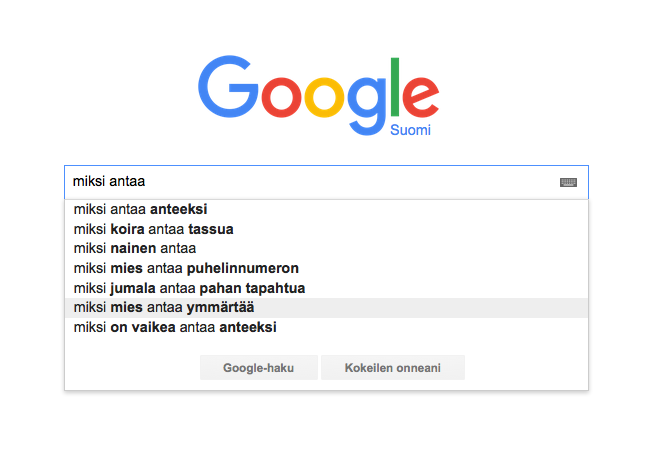Click the first red o in Google logo

point(281,97)
